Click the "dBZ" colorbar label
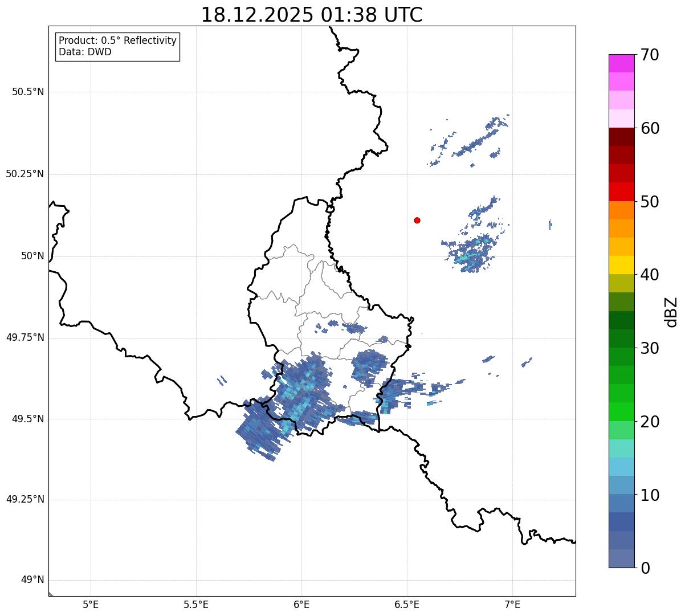 [671, 312]
